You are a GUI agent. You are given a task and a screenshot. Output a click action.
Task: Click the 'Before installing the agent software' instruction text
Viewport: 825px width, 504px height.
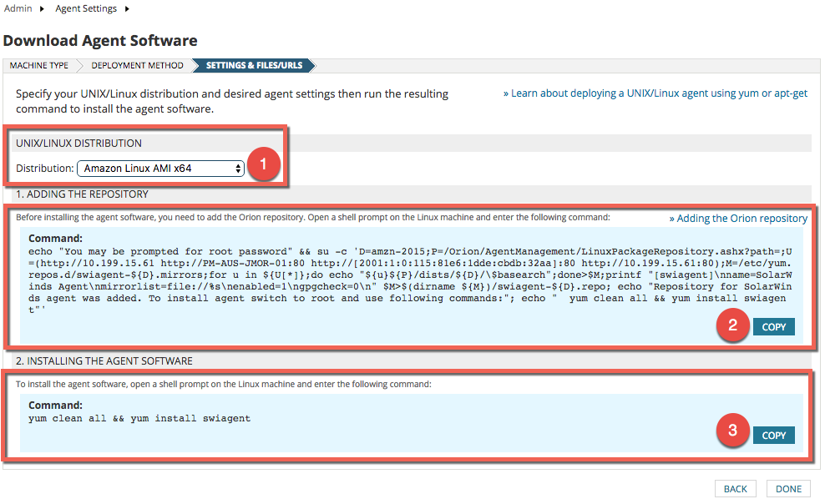(x=313, y=217)
